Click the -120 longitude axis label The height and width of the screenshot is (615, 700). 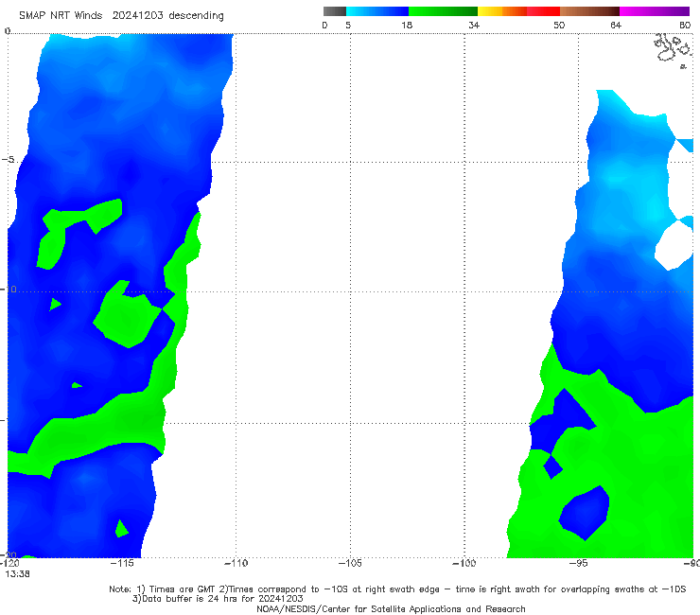pyautogui.click(x=9, y=563)
